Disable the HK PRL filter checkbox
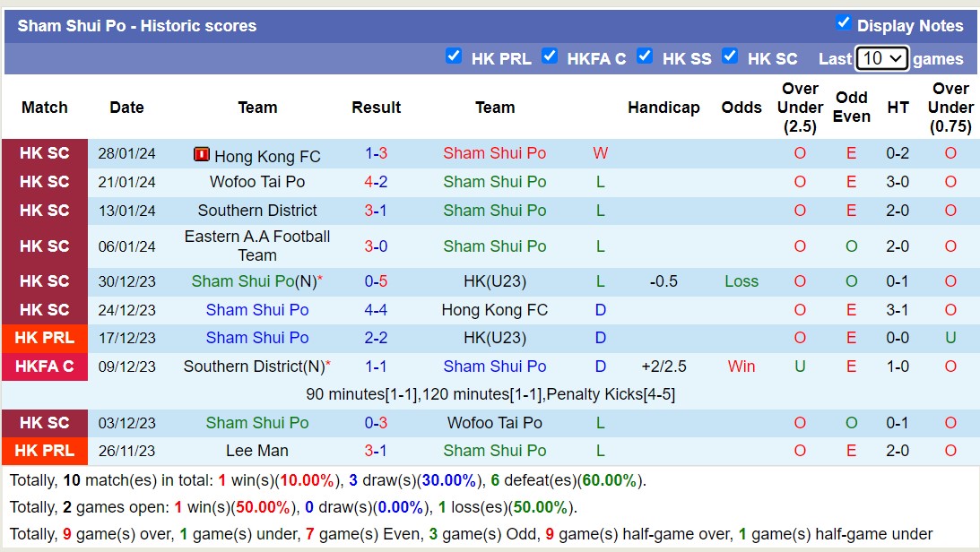 [x=454, y=56]
